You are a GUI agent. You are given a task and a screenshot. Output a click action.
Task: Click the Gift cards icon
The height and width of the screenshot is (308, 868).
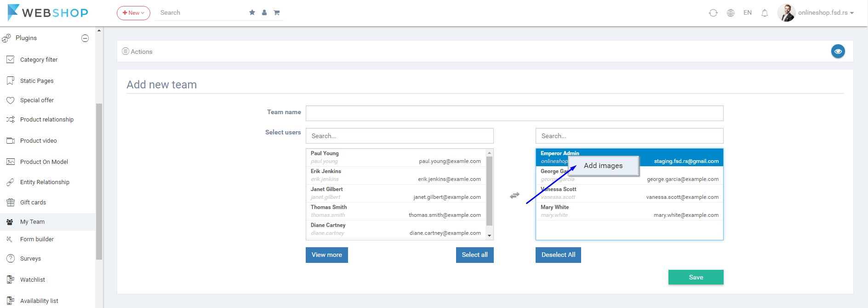point(11,203)
